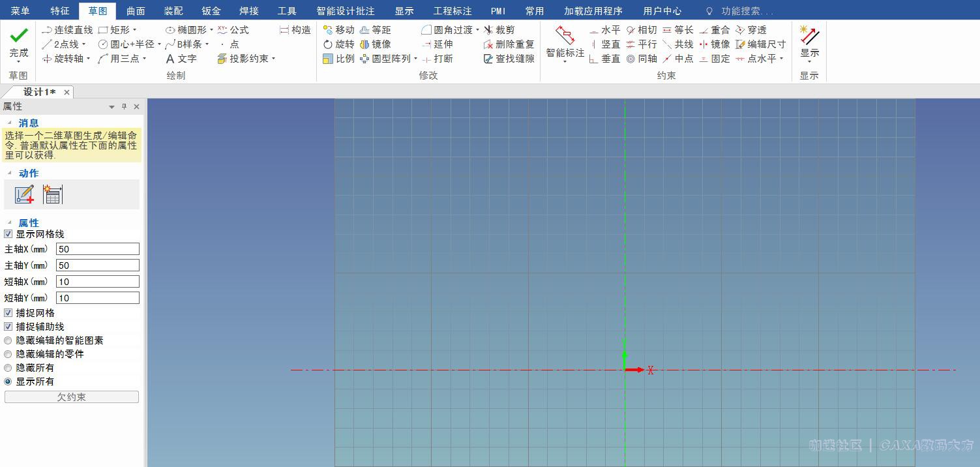The height and width of the screenshot is (467, 980).
Task: Click the 查找缝隙 find gaps tool
Action: coord(509,59)
